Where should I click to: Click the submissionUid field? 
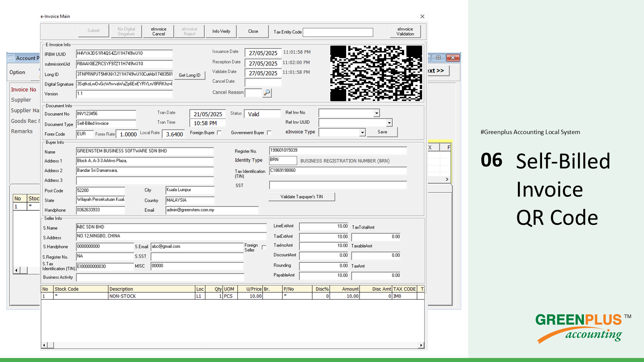click(x=124, y=64)
